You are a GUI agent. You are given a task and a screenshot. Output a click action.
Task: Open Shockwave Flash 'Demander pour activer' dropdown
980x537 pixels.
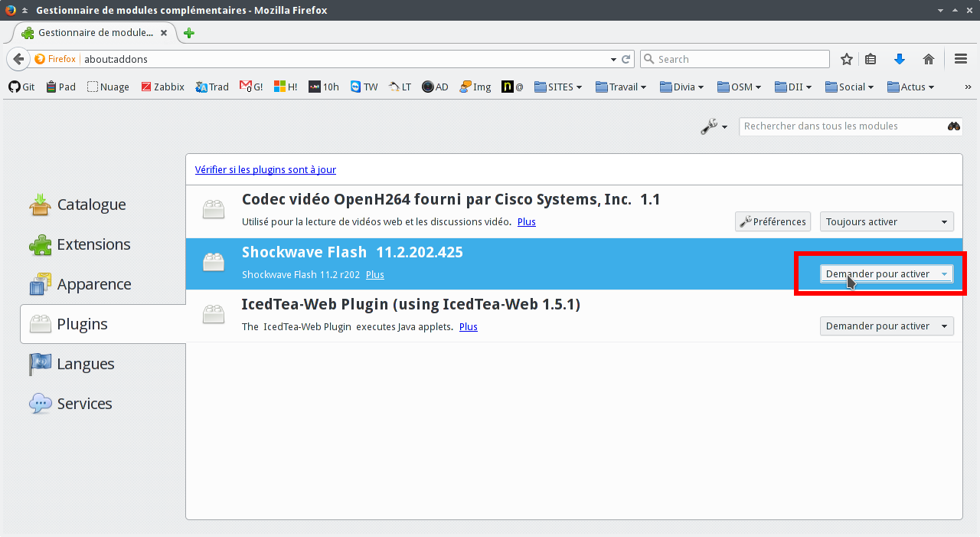pyautogui.click(x=887, y=273)
